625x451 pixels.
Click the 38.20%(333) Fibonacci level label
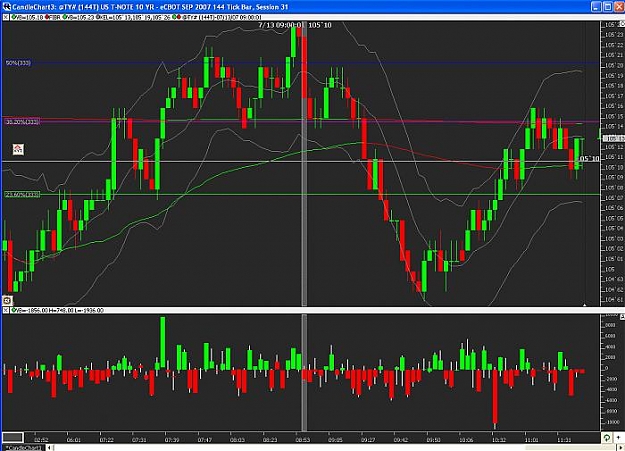pyautogui.click(x=22, y=122)
